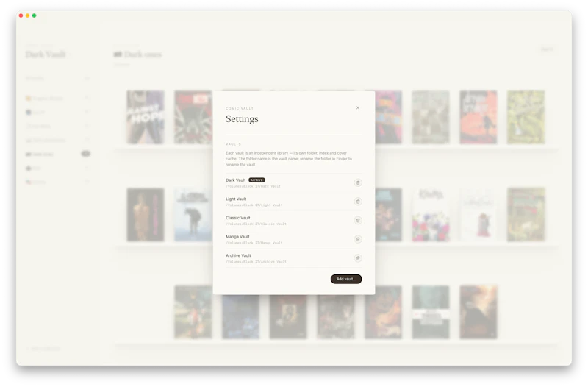Click the trash icon beside Manga Vault
Screen dimensions: 588x387
tap(358, 239)
